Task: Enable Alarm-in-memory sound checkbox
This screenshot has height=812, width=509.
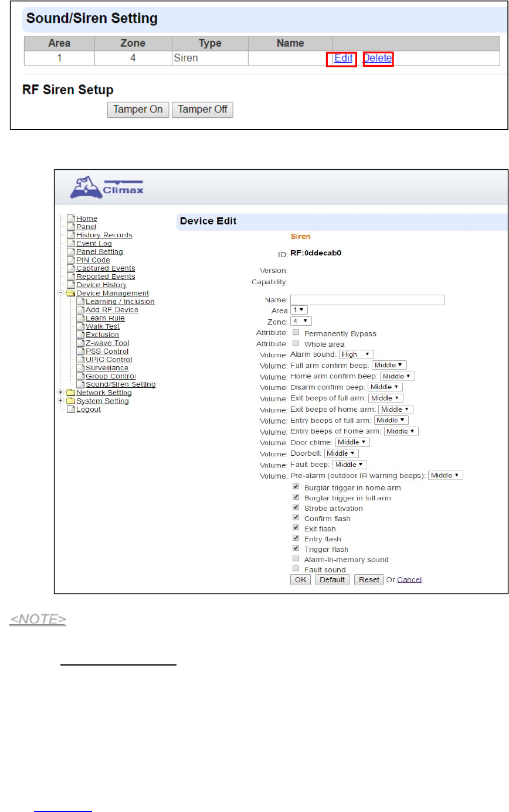Action: (296, 558)
